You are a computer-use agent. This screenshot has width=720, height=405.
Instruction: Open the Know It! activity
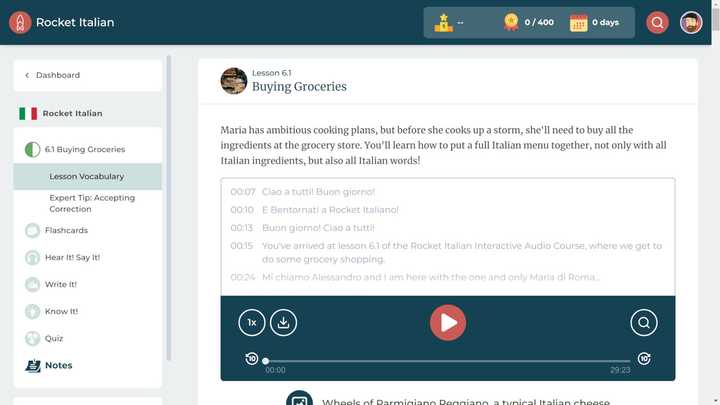[x=61, y=311]
